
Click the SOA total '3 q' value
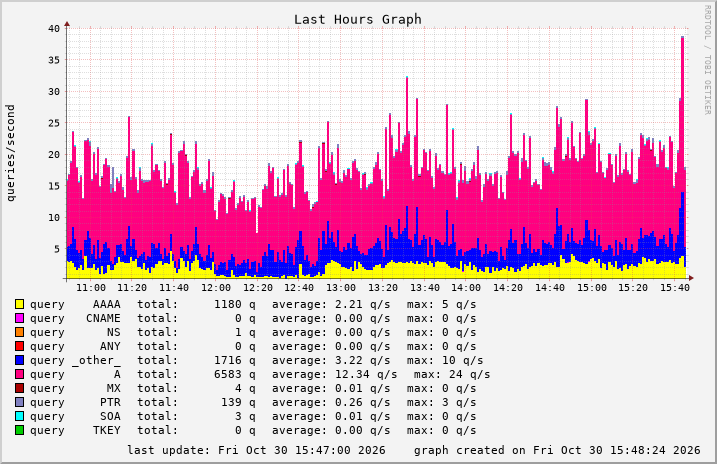(x=246, y=416)
